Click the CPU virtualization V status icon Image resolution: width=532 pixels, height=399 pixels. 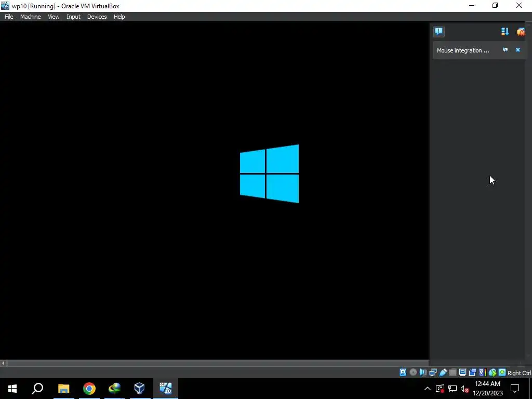pos(483,372)
